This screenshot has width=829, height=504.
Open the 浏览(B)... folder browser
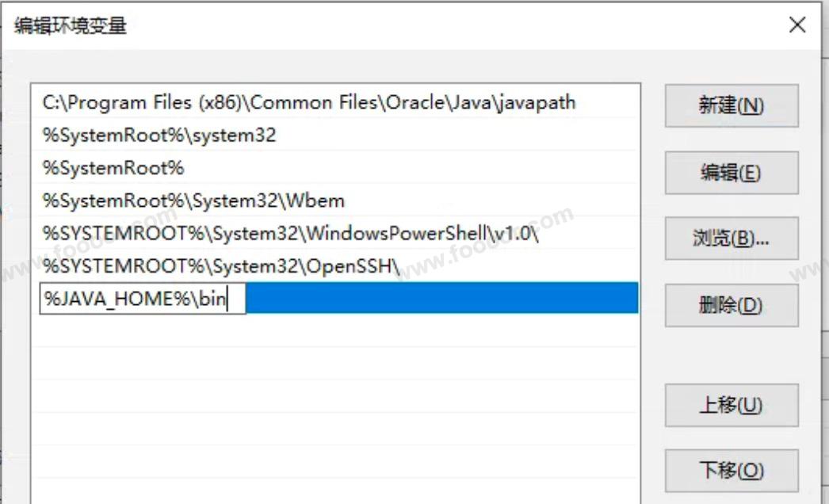click(x=731, y=239)
